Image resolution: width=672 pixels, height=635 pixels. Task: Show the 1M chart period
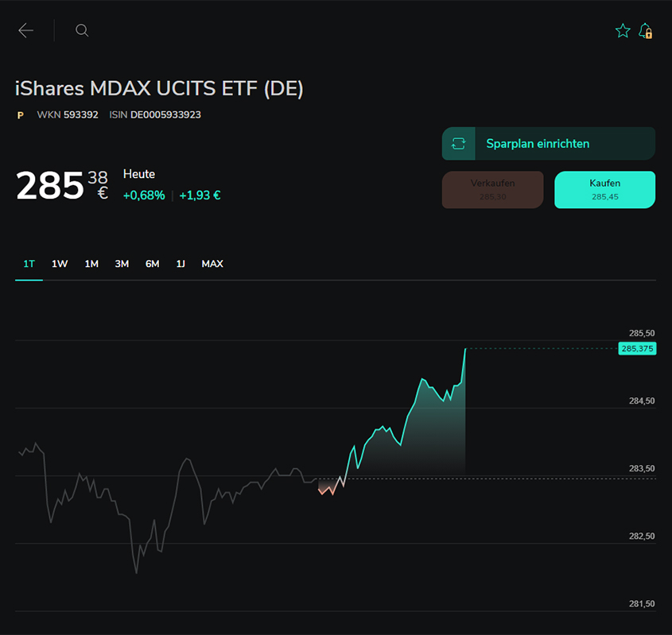pyautogui.click(x=91, y=264)
